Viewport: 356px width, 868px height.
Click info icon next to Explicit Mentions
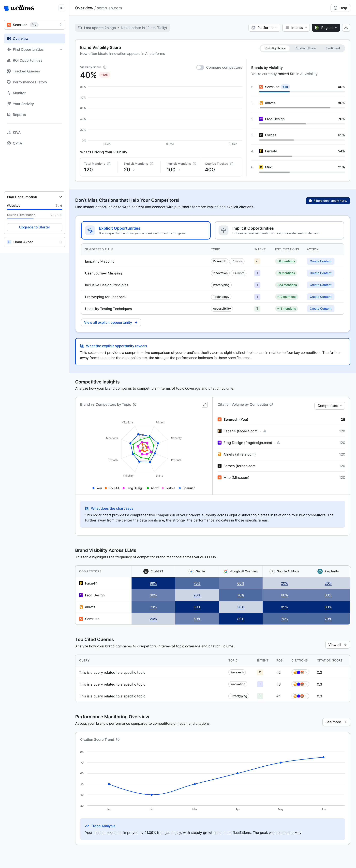(151, 164)
